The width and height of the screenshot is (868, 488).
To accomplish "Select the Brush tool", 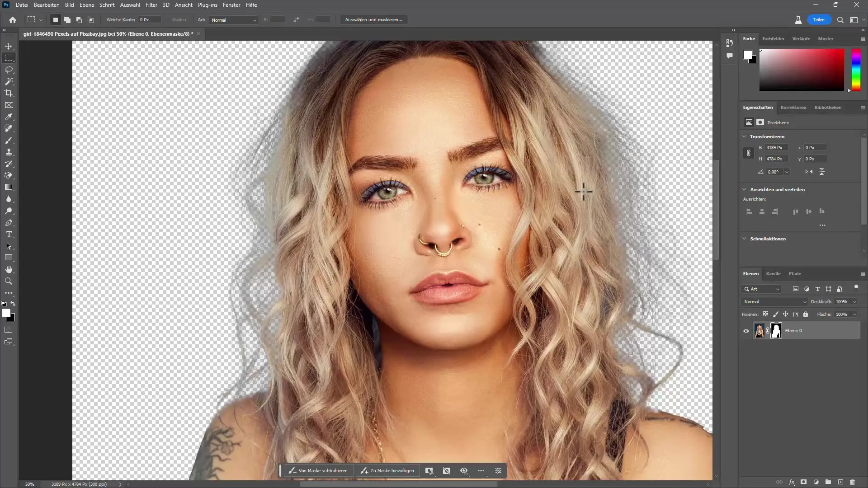I will tap(9, 141).
